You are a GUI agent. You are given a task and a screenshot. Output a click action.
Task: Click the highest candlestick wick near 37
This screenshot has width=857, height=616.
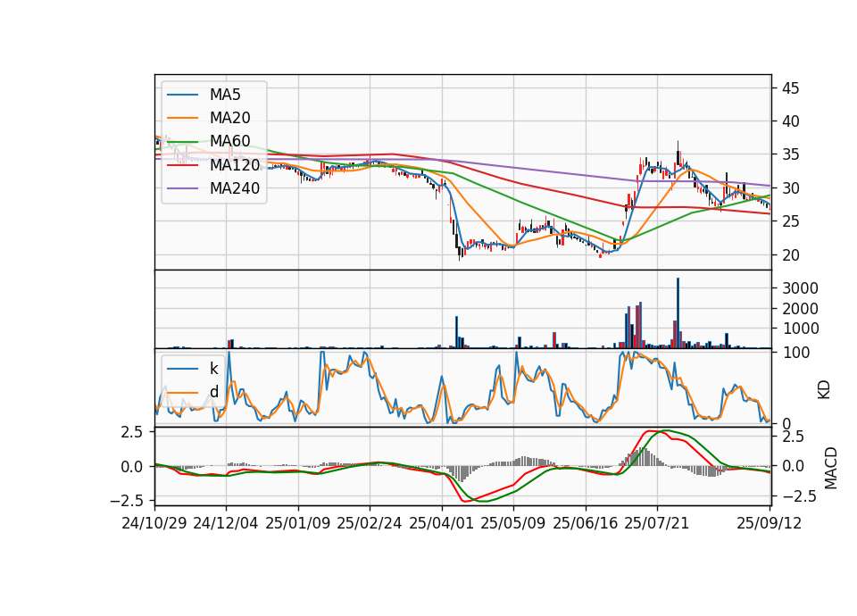pos(678,146)
